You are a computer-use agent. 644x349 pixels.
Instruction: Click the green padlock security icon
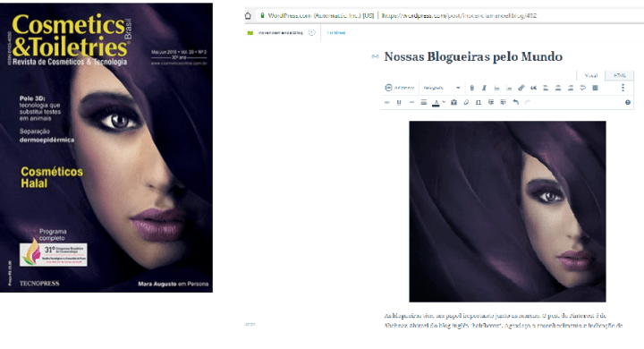coord(262,15)
